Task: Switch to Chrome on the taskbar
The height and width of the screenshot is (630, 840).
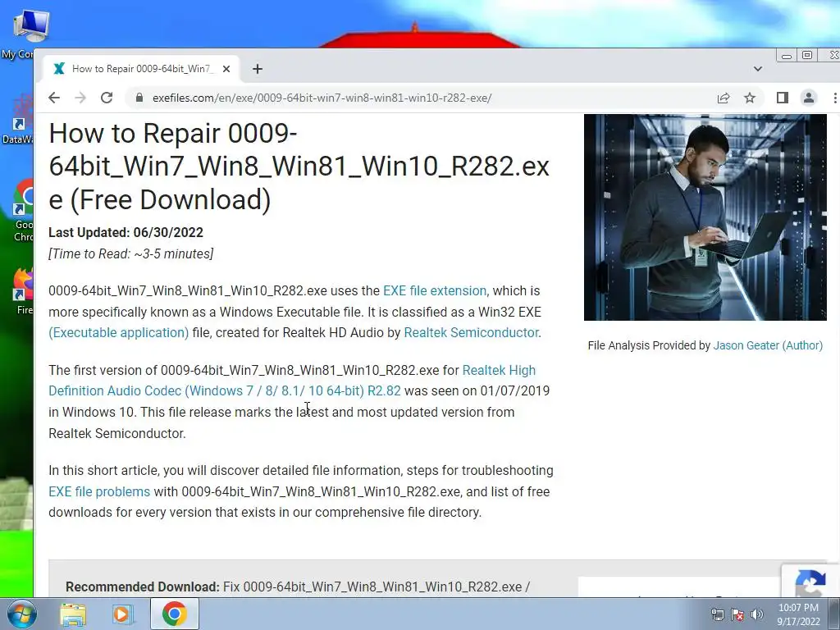Action: click(x=174, y=614)
